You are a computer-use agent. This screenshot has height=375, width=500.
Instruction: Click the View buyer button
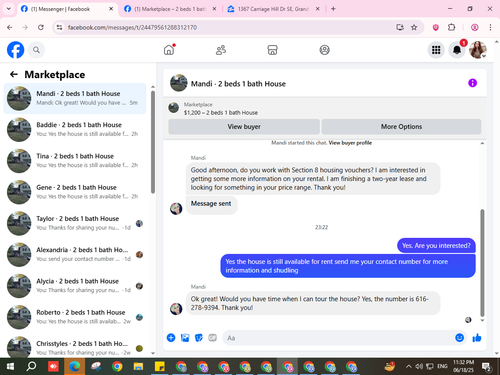[244, 127]
